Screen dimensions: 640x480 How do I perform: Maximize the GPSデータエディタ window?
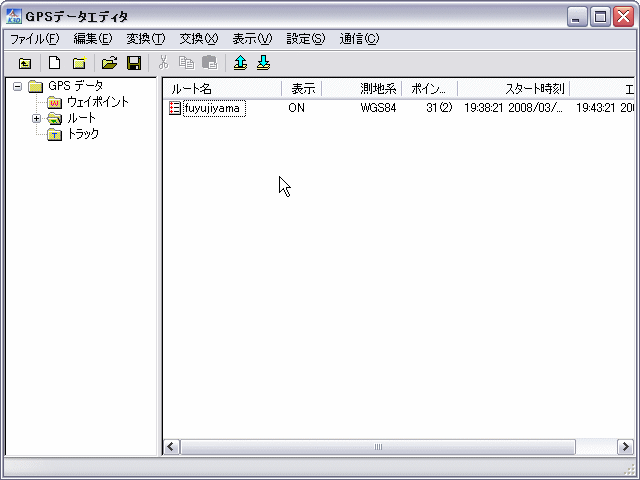point(600,17)
